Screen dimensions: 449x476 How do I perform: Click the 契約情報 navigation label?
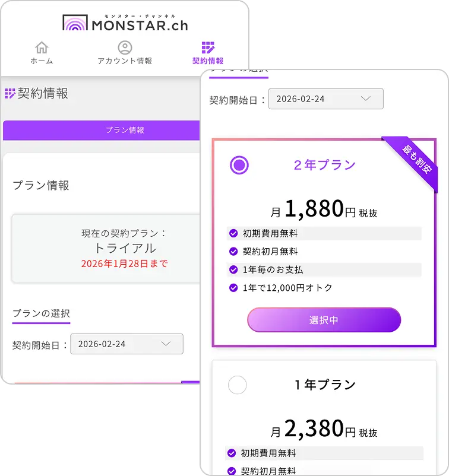tap(208, 61)
